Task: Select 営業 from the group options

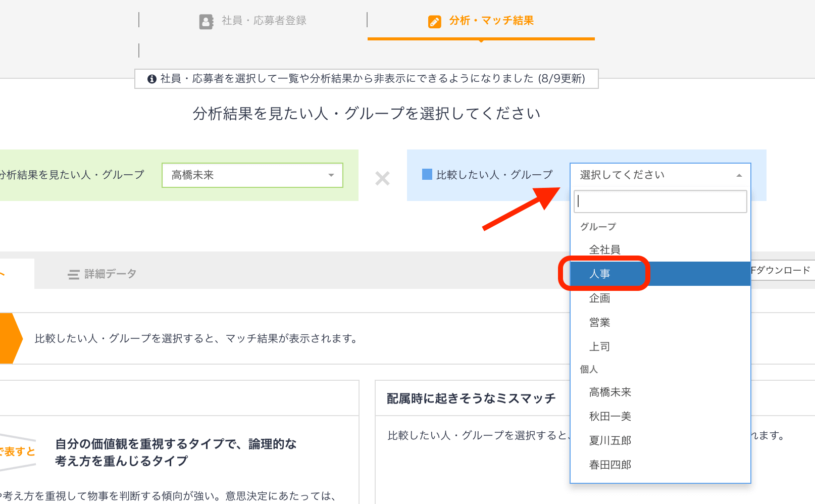Action: [600, 322]
